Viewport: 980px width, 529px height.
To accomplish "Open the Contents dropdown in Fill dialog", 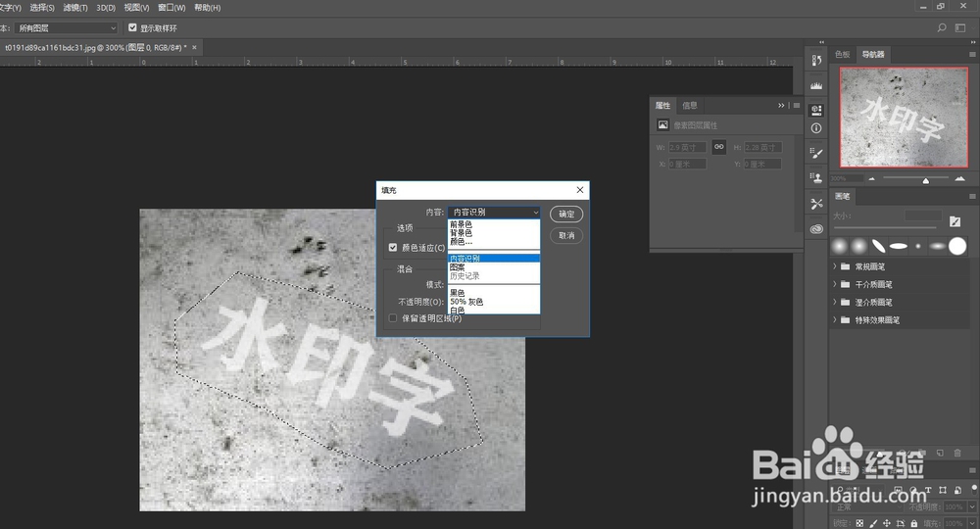I will pyautogui.click(x=494, y=213).
